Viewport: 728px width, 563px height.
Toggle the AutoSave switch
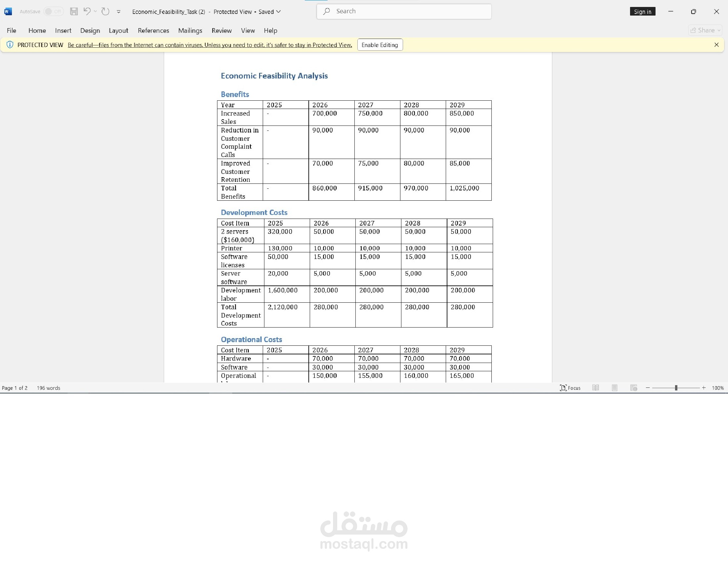click(x=53, y=12)
